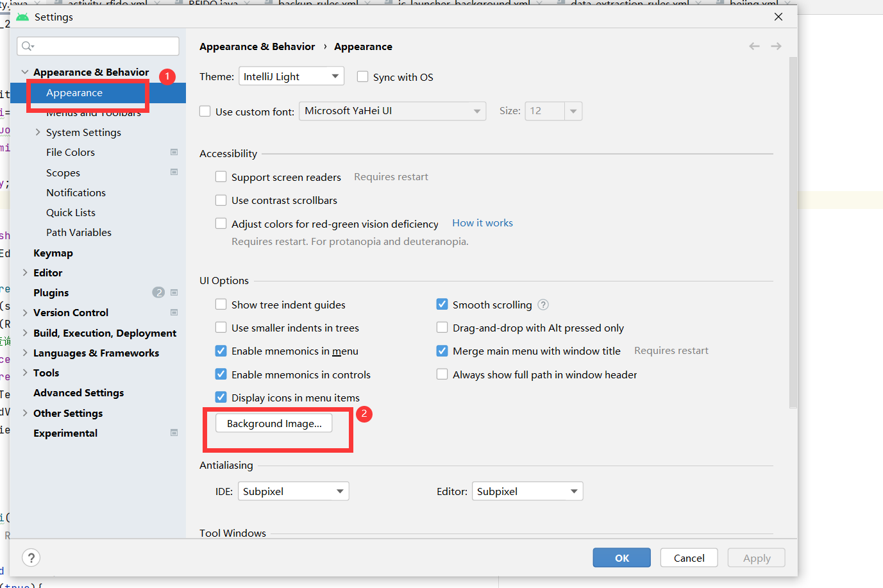Check "Support screen readers"

221,177
